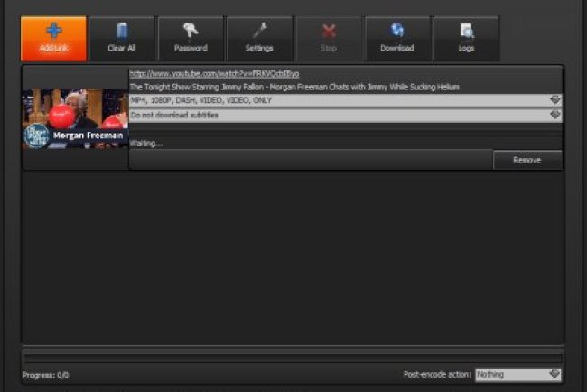Click the Stop red X button

point(328,38)
